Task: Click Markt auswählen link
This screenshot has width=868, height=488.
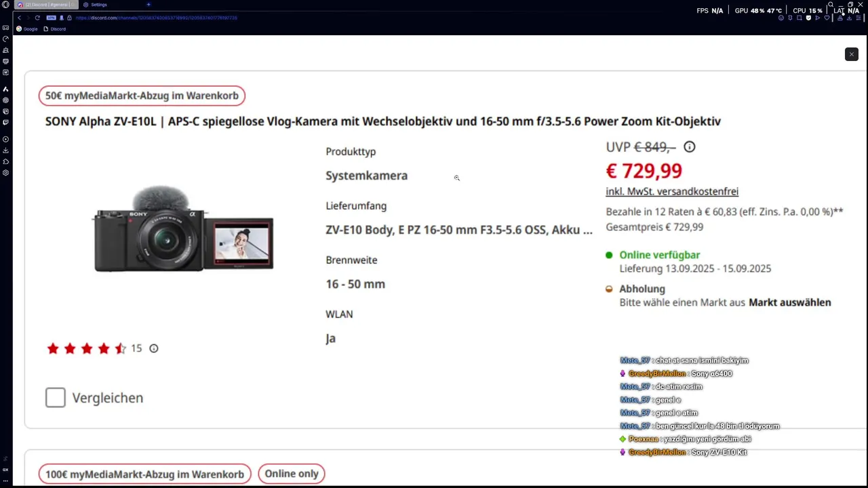Action: click(790, 302)
